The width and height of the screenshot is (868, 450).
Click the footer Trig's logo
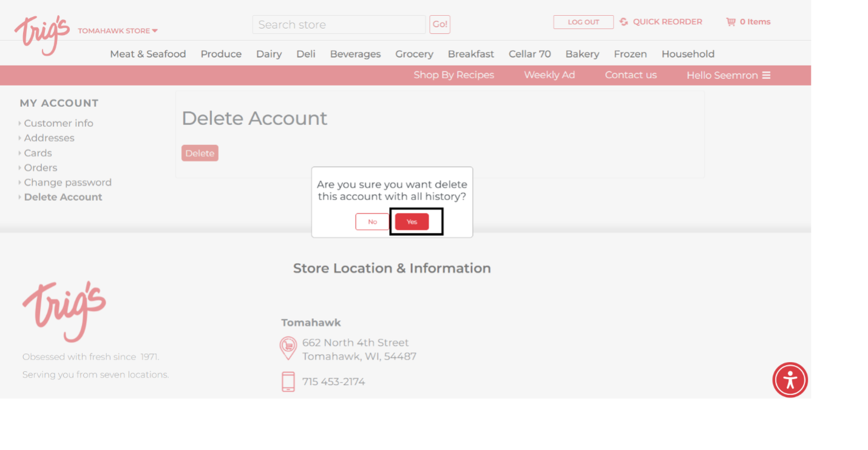pos(64,312)
